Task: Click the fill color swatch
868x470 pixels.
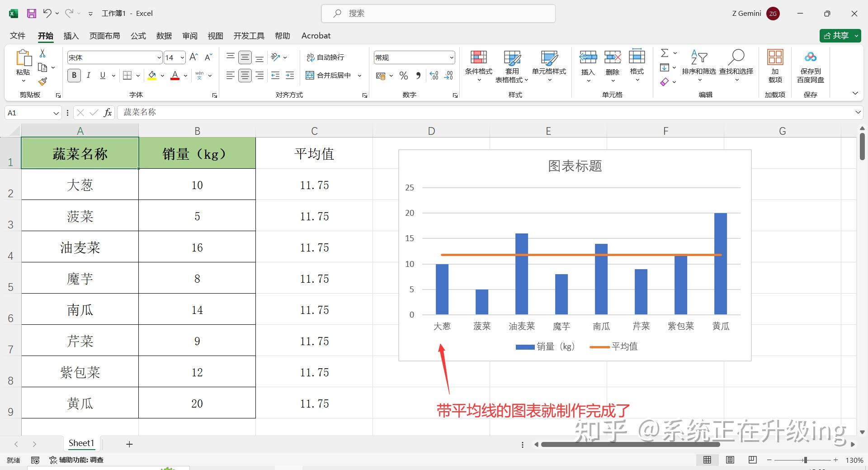Action: tap(152, 76)
